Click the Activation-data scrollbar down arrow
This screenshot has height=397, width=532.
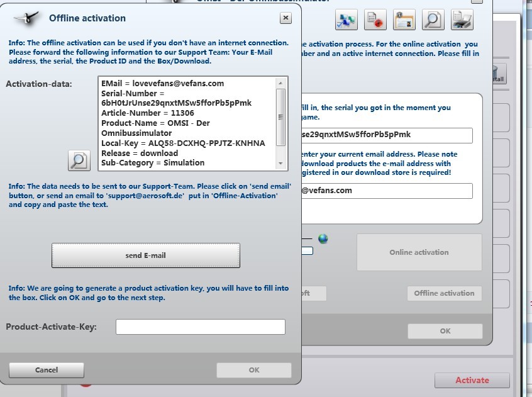(x=280, y=164)
